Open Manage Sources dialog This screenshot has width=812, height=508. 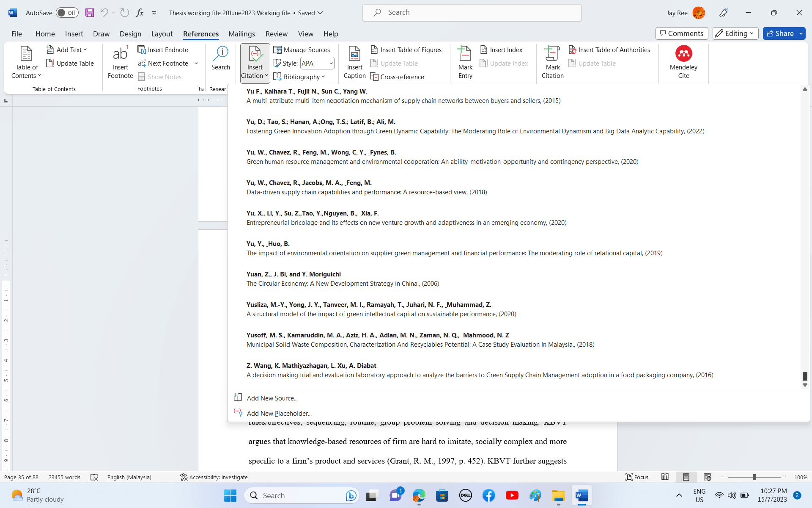pyautogui.click(x=302, y=50)
